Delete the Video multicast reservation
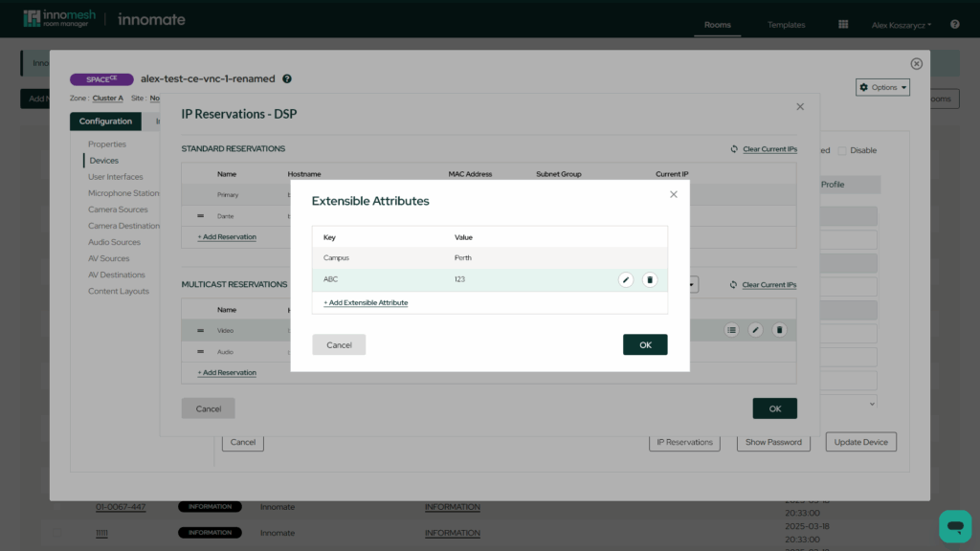This screenshot has width=980, height=551. pyautogui.click(x=779, y=330)
